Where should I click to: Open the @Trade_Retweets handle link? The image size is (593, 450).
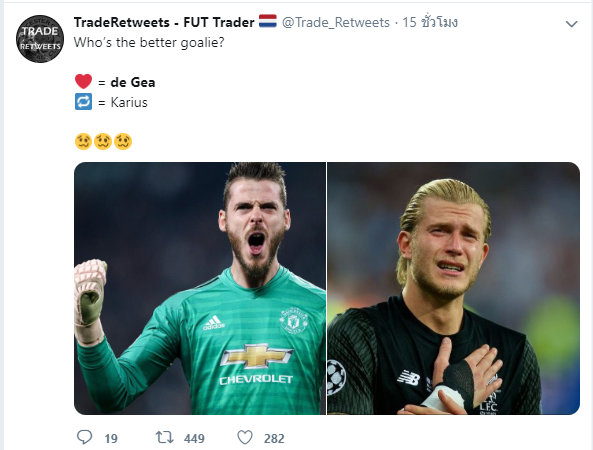[336, 22]
